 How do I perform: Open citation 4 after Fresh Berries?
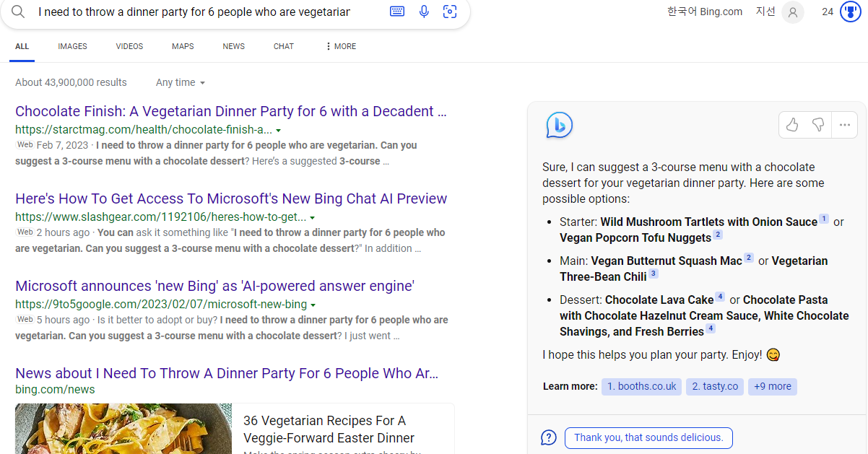click(711, 329)
